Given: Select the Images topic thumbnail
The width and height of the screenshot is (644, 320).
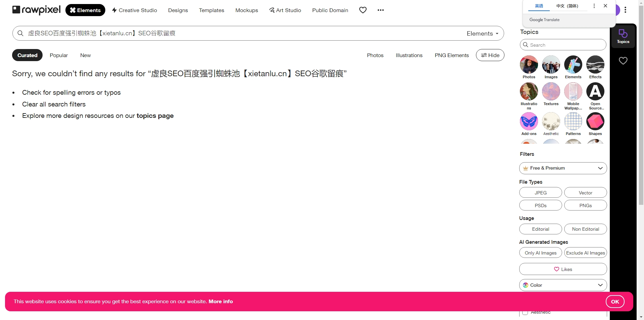Looking at the screenshot, I should click(551, 64).
